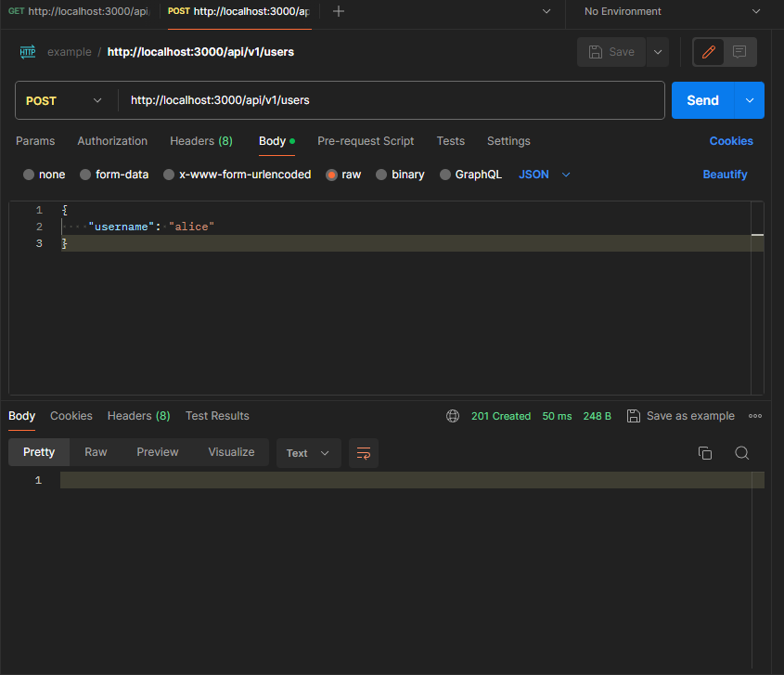
Task: Switch to the Headers (8) request tab
Action: pyautogui.click(x=200, y=140)
